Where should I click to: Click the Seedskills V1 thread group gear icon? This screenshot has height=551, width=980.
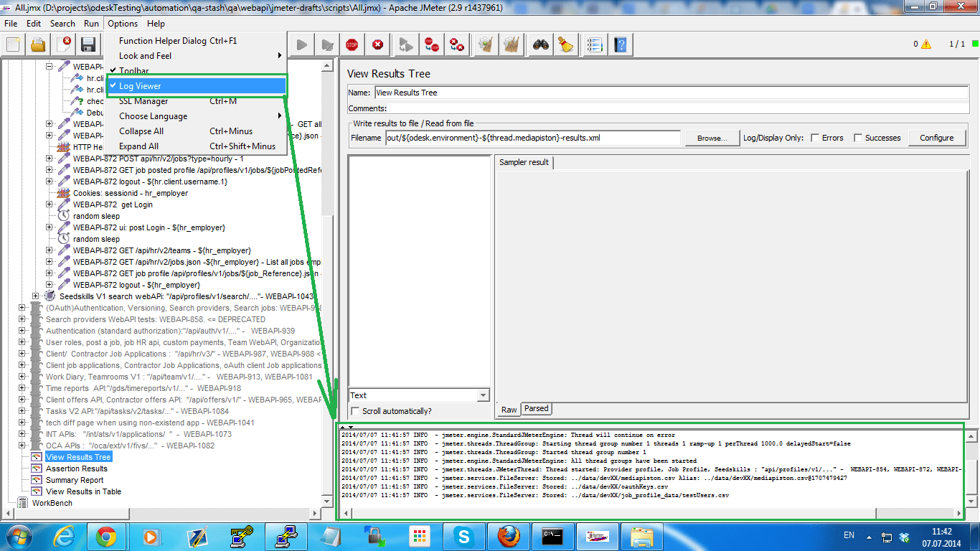[x=50, y=296]
